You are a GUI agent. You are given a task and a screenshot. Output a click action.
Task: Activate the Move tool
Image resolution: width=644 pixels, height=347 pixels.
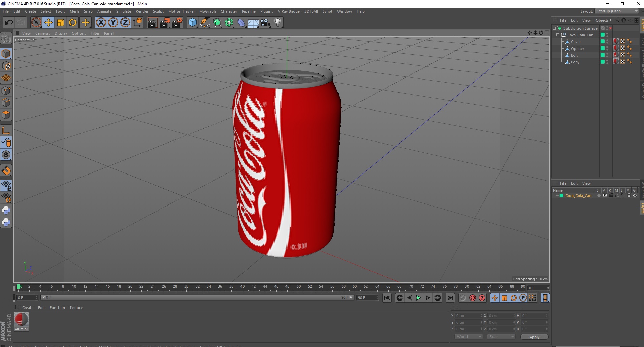click(x=49, y=23)
